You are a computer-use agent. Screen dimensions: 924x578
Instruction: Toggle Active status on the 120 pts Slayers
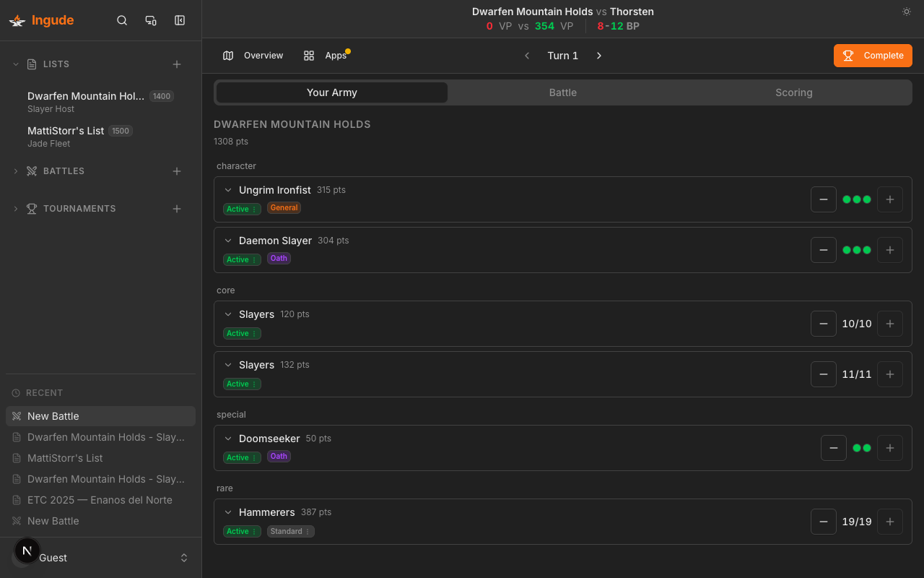click(242, 333)
